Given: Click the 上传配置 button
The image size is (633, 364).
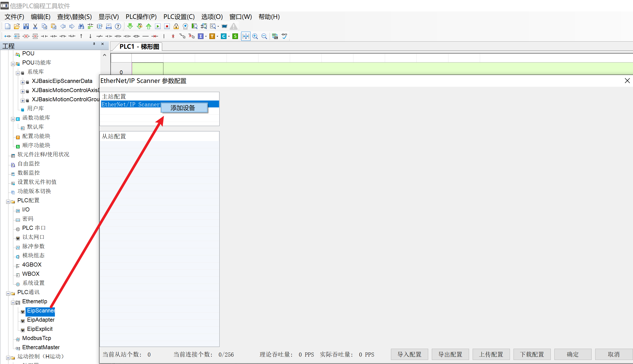Looking at the screenshot, I should (x=491, y=354).
